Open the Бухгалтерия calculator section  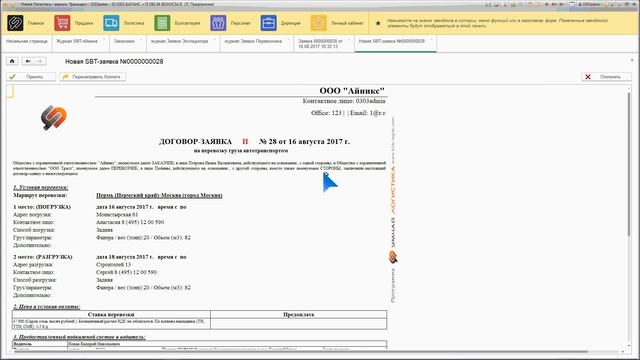tap(162, 23)
